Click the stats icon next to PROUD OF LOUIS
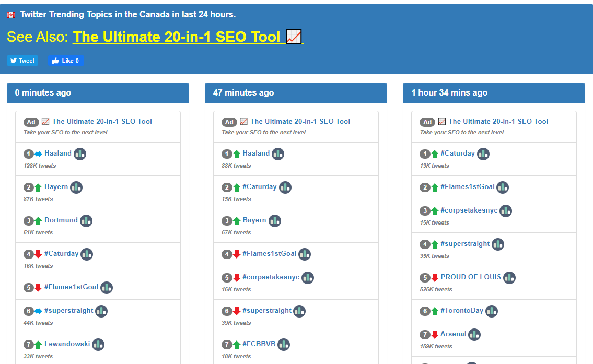The image size is (593, 364). pos(509,277)
